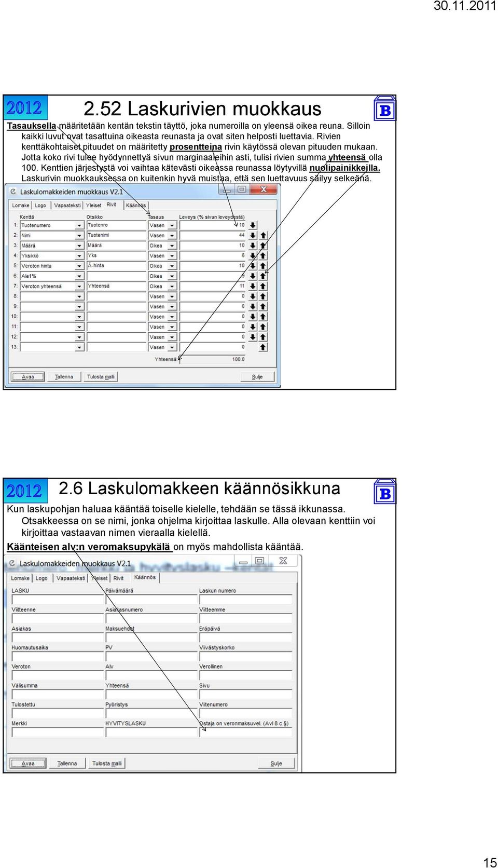Viewport: 498px width, 868px height.
Task: Click the down arrow on row 3 Määrä
Action: coord(253,246)
